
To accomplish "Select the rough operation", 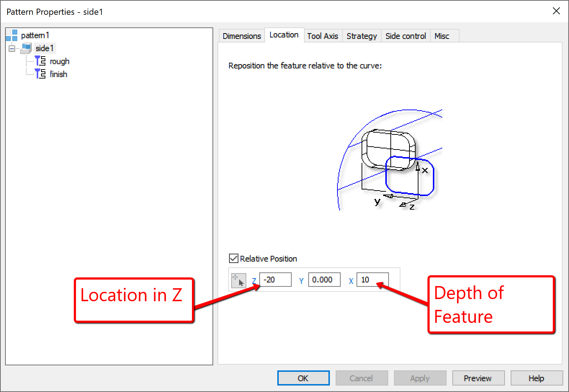I will 59,61.
